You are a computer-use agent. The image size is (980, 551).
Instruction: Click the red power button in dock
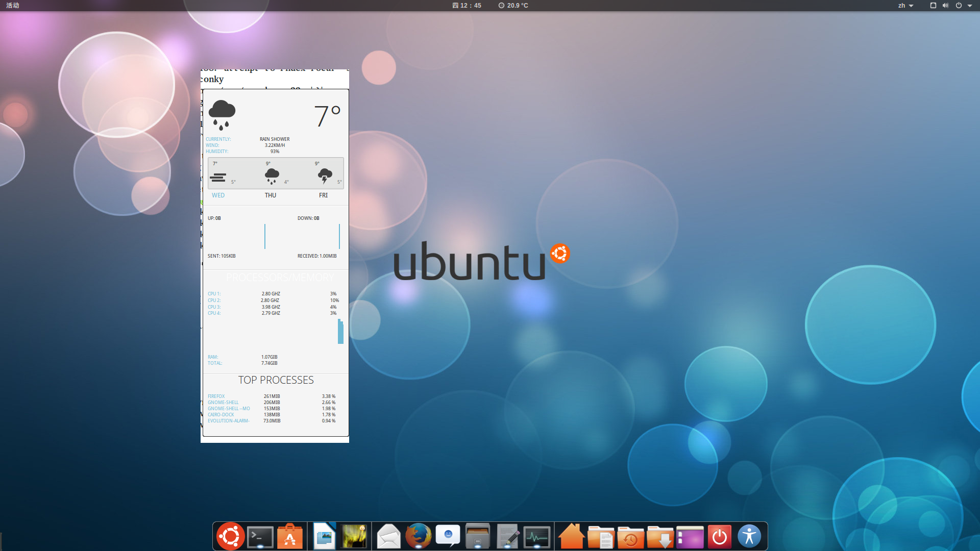720,537
